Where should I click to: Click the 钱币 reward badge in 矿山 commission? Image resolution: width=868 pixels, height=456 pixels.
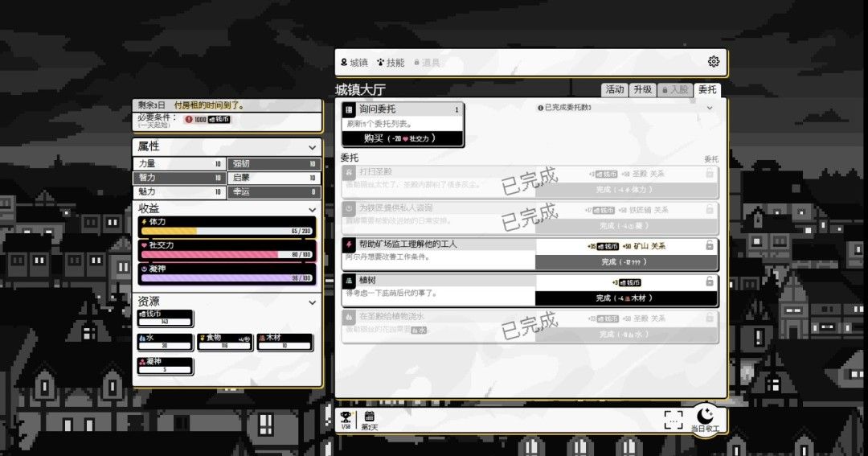tap(608, 247)
